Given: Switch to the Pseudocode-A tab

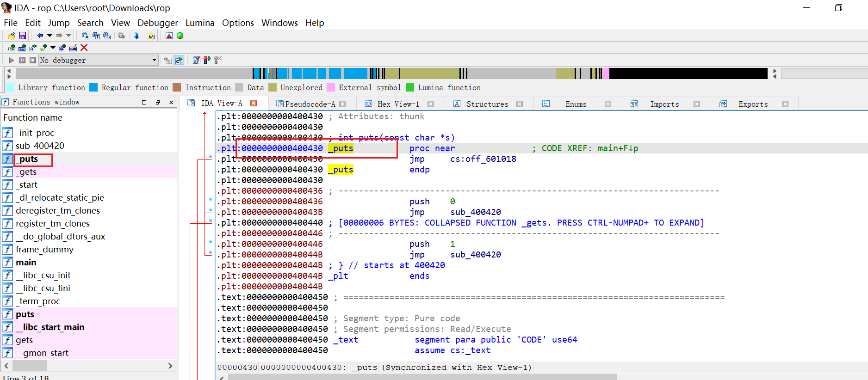Looking at the screenshot, I should click(310, 104).
